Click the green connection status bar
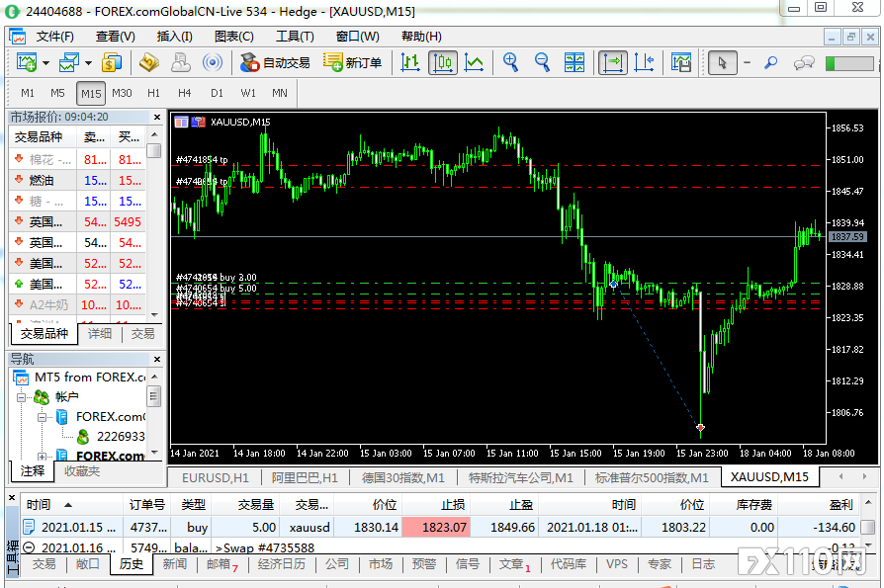 (x=849, y=63)
